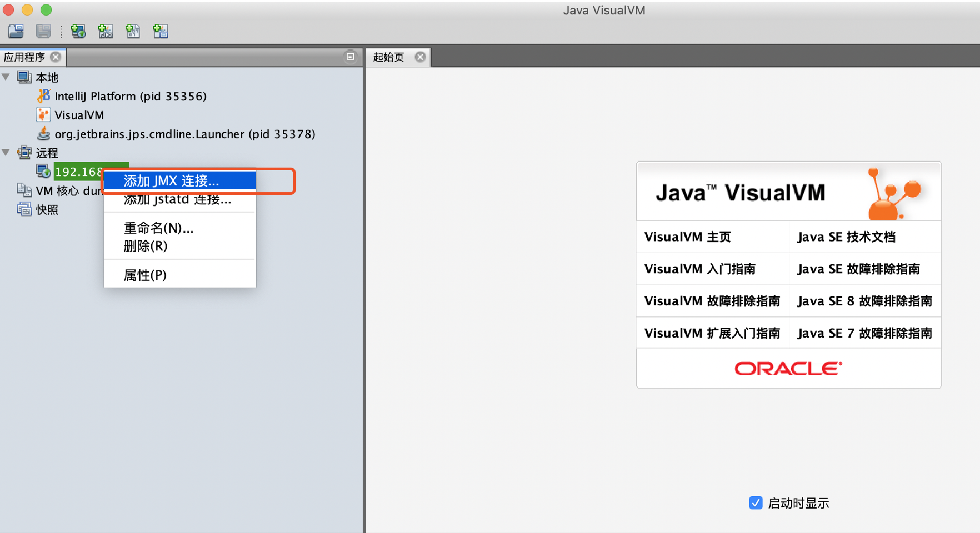The height and width of the screenshot is (533, 980).
Task: Uncheck the 启动时显示 checkbox
Action: 756,503
